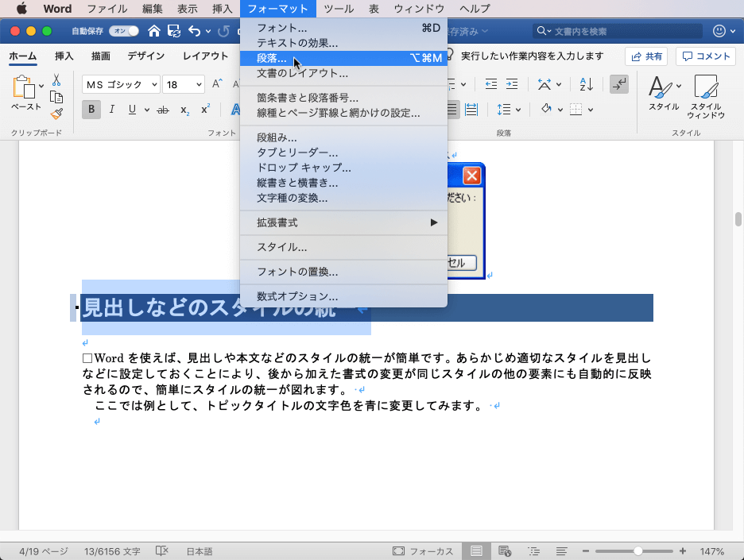Viewport: 744px width, 560px height.
Task: Open 文字種の変換... menu item
Action: (x=343, y=199)
